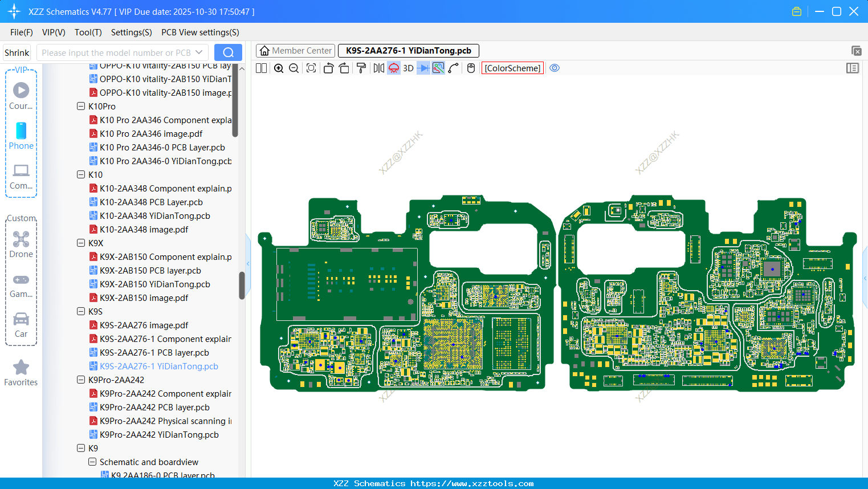Toggle the eye visibility icon beside ColorScheme
This screenshot has width=868, height=489.
click(554, 68)
